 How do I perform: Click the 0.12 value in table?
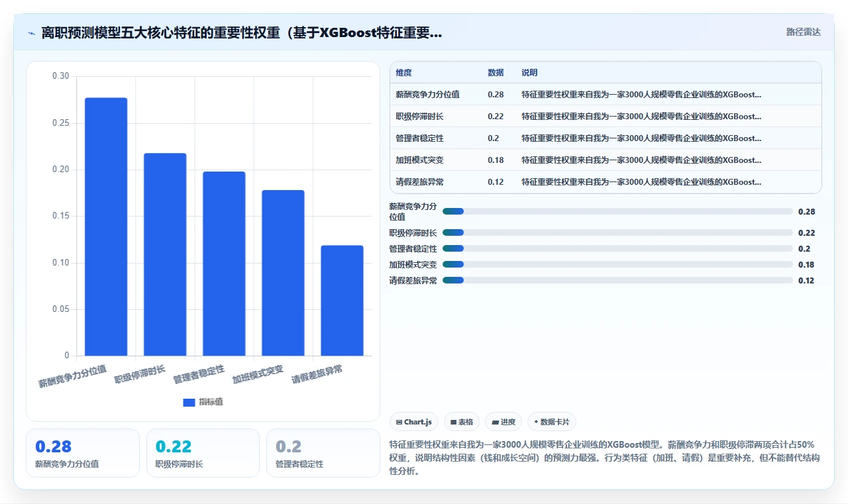pos(496,181)
